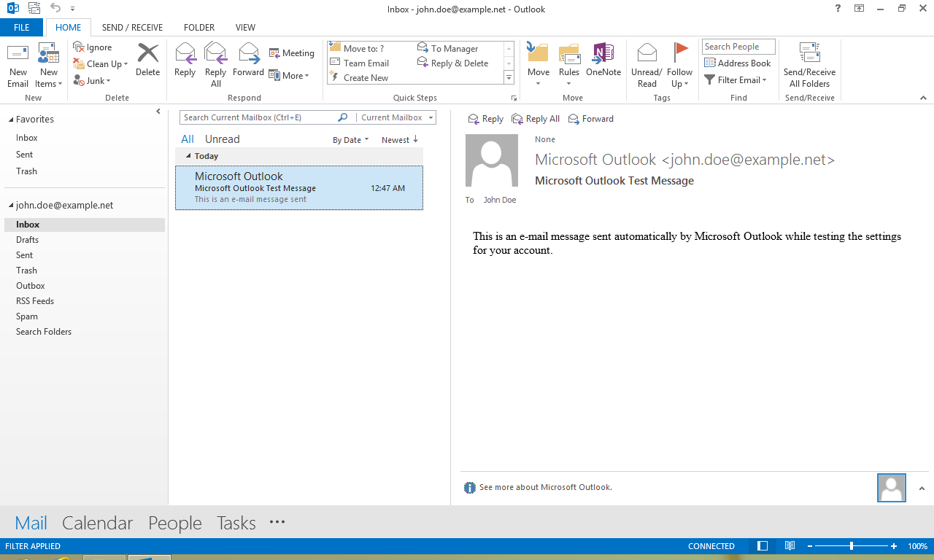Open the Drafts folder
This screenshot has width=934, height=560.
point(27,240)
